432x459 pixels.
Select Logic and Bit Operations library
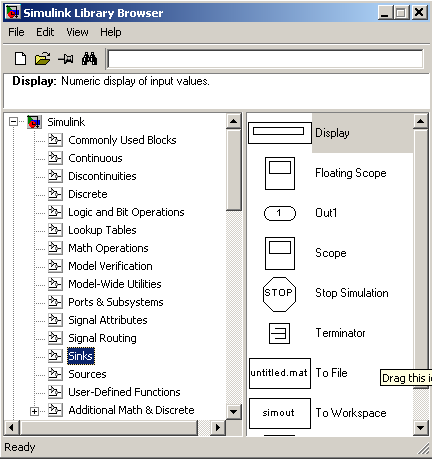[x=126, y=212]
